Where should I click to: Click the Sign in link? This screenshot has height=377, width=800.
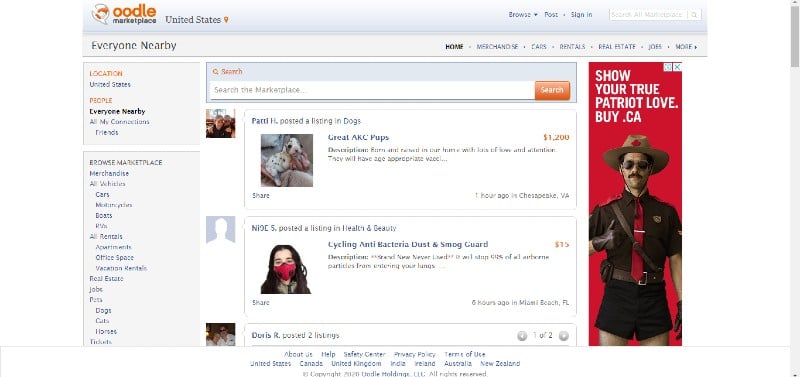(581, 15)
